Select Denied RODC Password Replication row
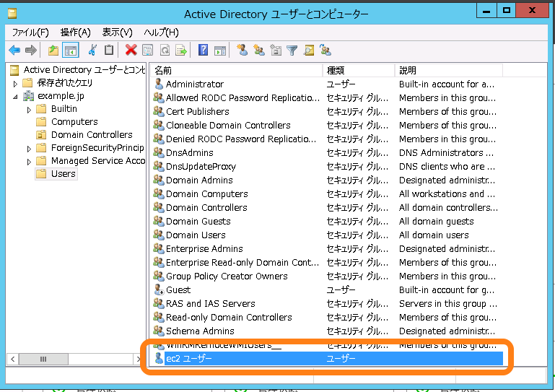 328,139
